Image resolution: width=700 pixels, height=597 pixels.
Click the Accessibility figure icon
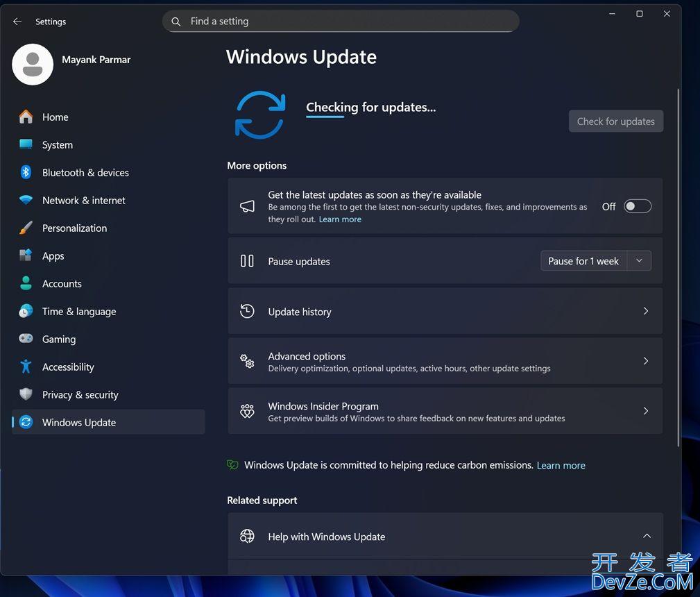click(x=26, y=367)
